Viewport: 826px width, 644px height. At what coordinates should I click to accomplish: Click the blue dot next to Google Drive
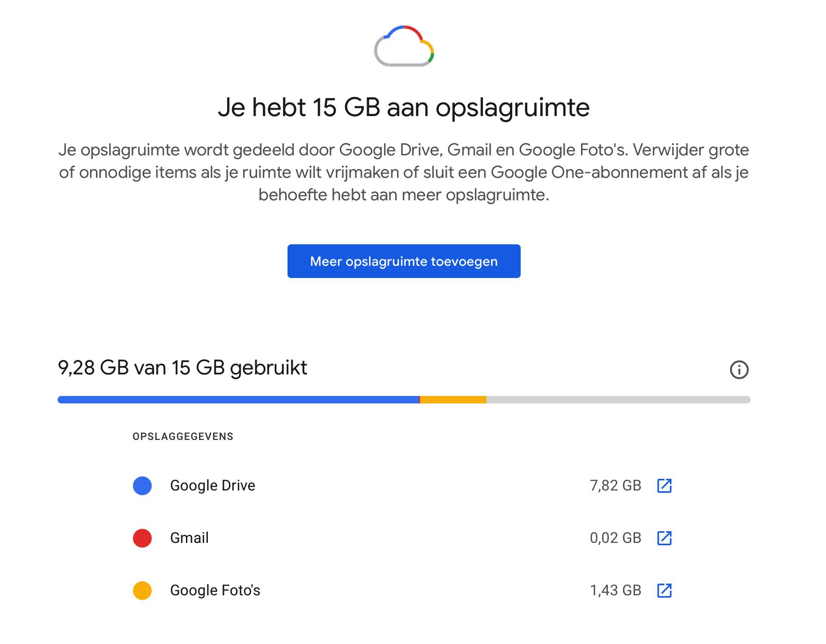point(142,486)
